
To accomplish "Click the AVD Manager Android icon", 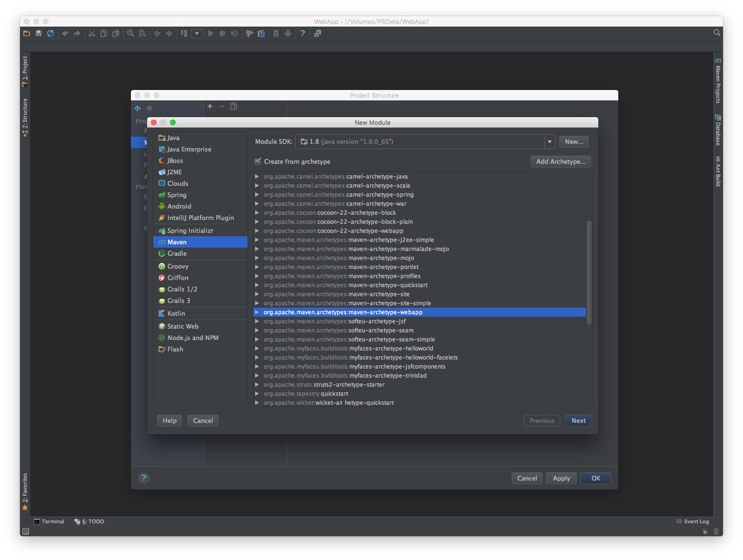I will [288, 33].
